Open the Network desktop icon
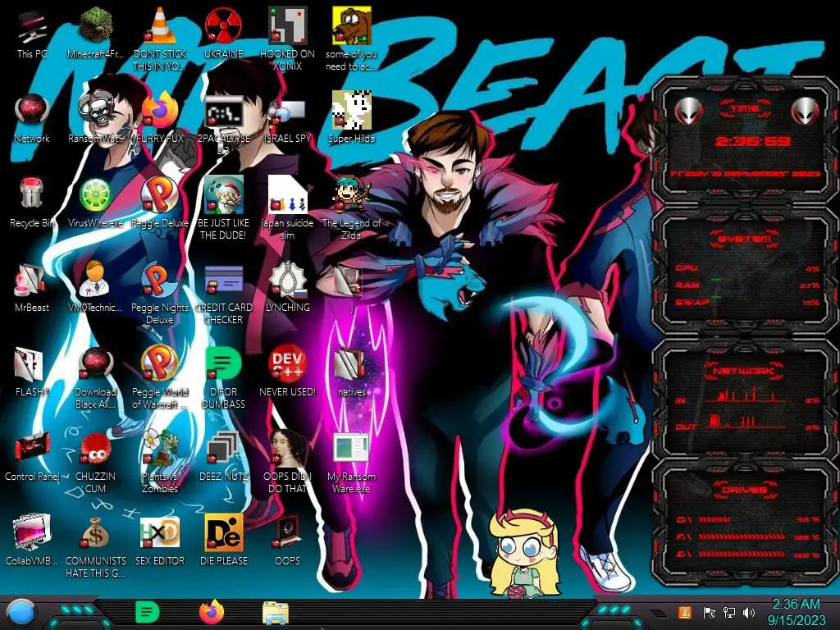Image resolution: width=840 pixels, height=630 pixels. coord(32,111)
